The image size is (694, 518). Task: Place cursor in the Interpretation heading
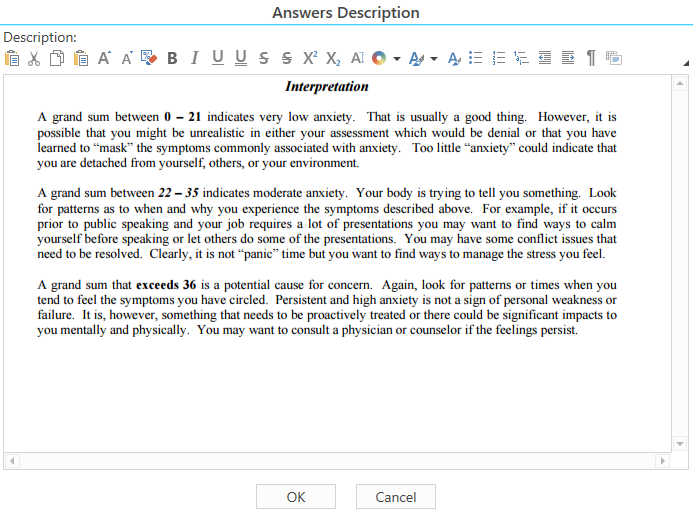pyautogui.click(x=327, y=86)
